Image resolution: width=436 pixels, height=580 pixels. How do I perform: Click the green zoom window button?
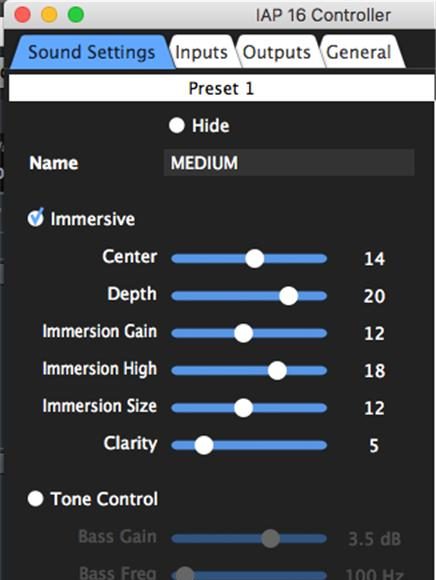tap(76, 15)
